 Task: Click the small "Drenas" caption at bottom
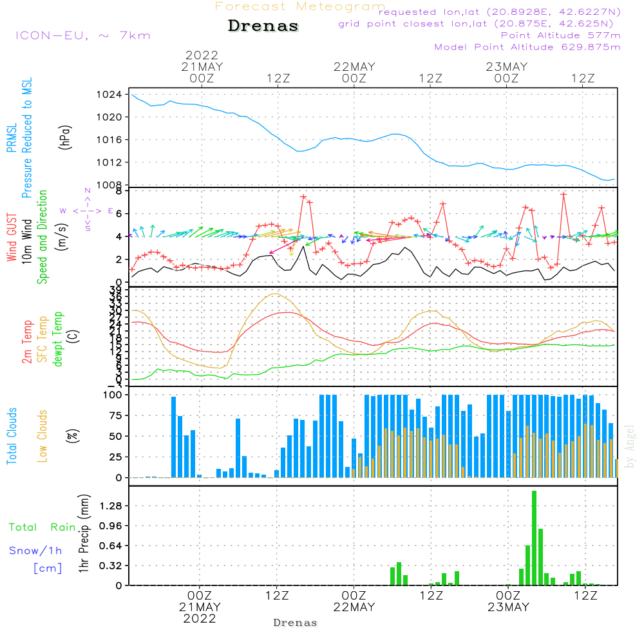[x=296, y=623]
